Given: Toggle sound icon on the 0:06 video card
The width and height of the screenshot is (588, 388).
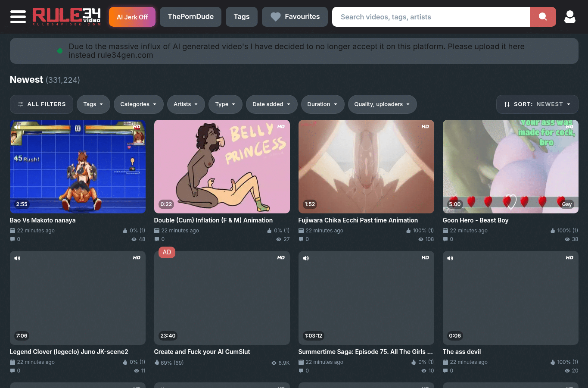Looking at the screenshot, I should pyautogui.click(x=450, y=258).
